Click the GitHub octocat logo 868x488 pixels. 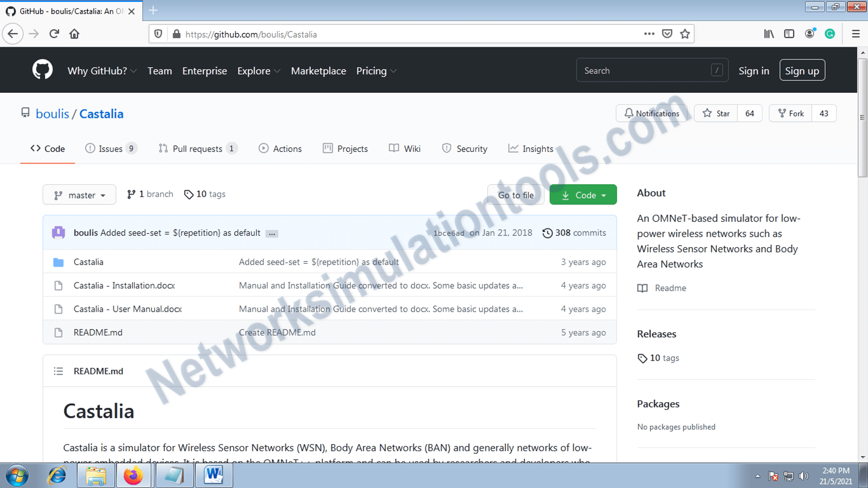43,70
